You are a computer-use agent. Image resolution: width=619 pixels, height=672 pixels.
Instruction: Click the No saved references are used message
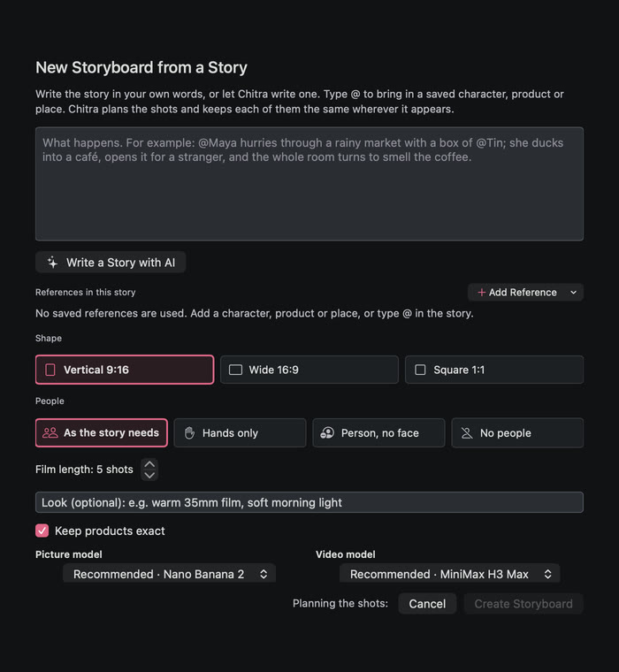click(x=254, y=313)
